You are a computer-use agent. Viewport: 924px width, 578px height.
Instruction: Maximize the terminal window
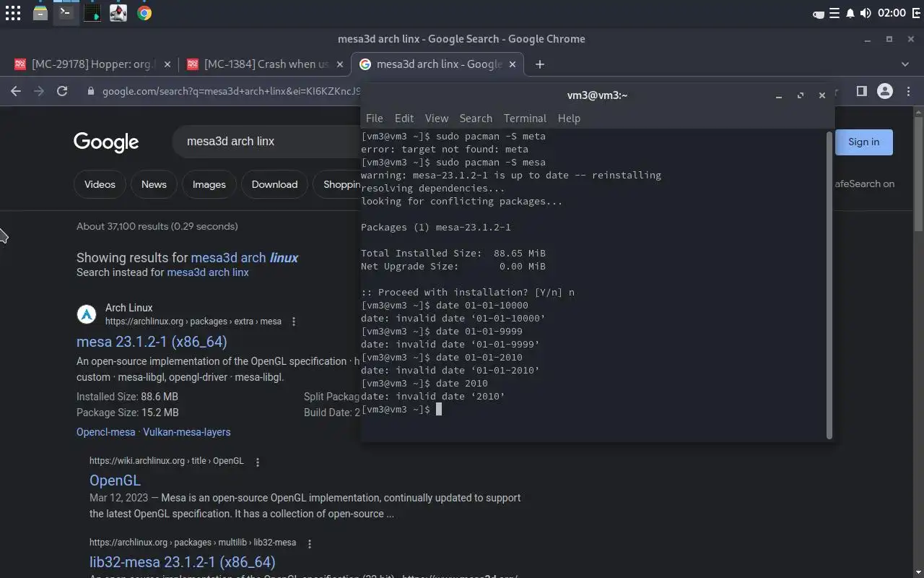(x=800, y=95)
